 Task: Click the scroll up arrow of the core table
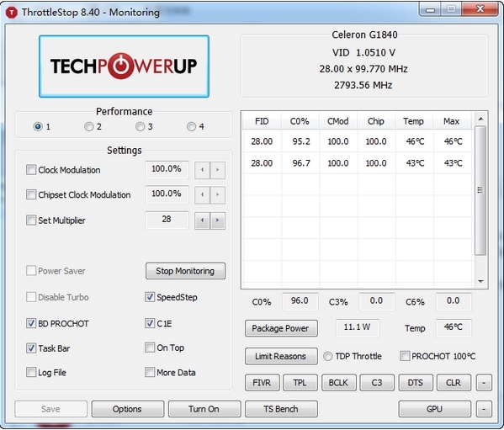click(480, 119)
